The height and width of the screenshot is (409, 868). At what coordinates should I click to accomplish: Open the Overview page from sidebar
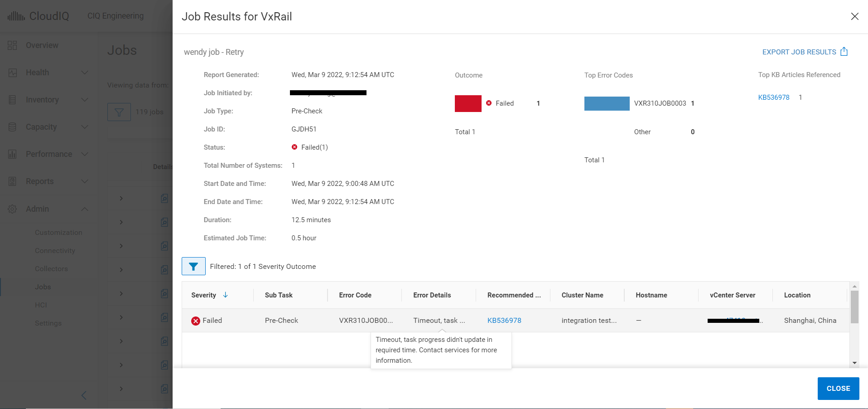(x=42, y=45)
